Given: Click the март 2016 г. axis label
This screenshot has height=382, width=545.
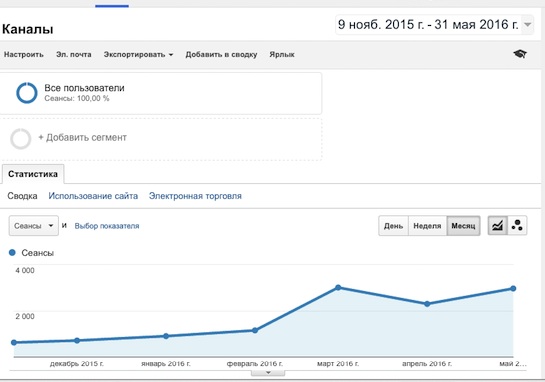Looking at the screenshot, I should (338, 364).
